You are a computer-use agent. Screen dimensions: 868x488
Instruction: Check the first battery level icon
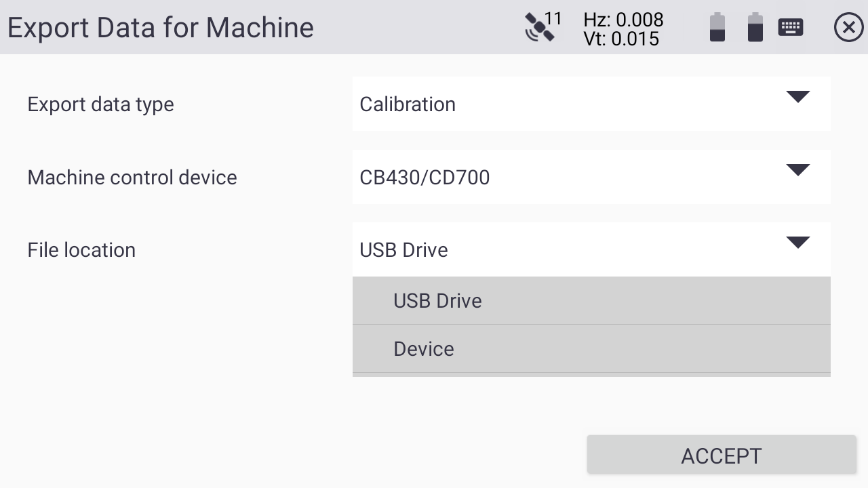click(x=717, y=28)
